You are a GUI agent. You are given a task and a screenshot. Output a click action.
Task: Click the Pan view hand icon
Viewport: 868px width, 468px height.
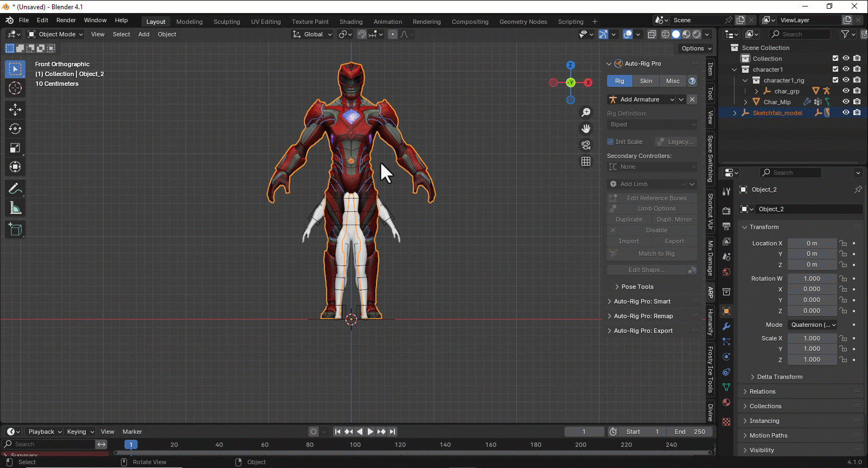(586, 129)
